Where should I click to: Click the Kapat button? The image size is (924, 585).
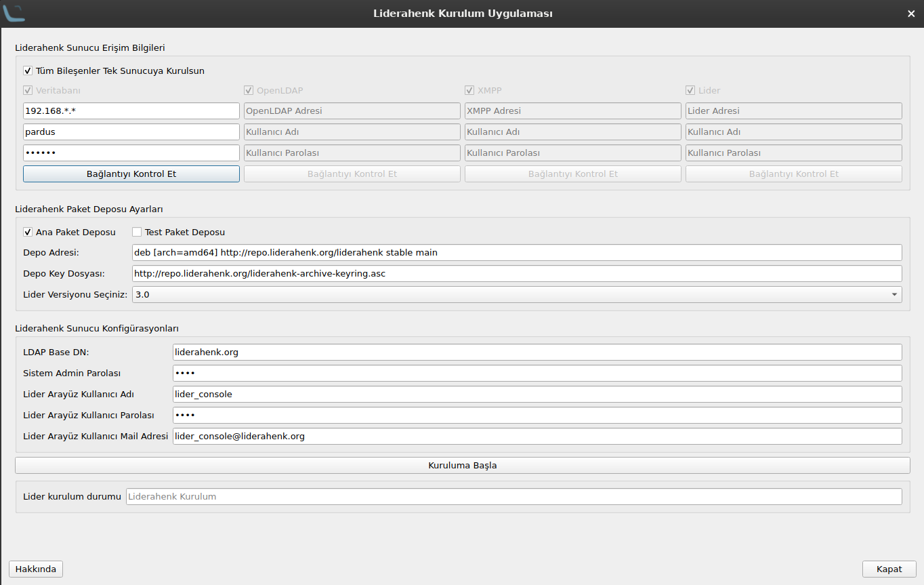click(x=889, y=569)
